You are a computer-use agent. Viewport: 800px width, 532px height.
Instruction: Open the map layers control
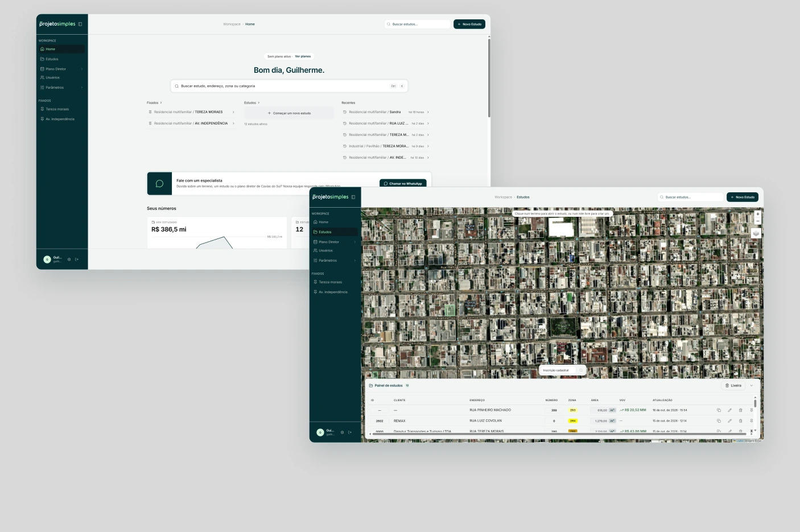click(756, 233)
